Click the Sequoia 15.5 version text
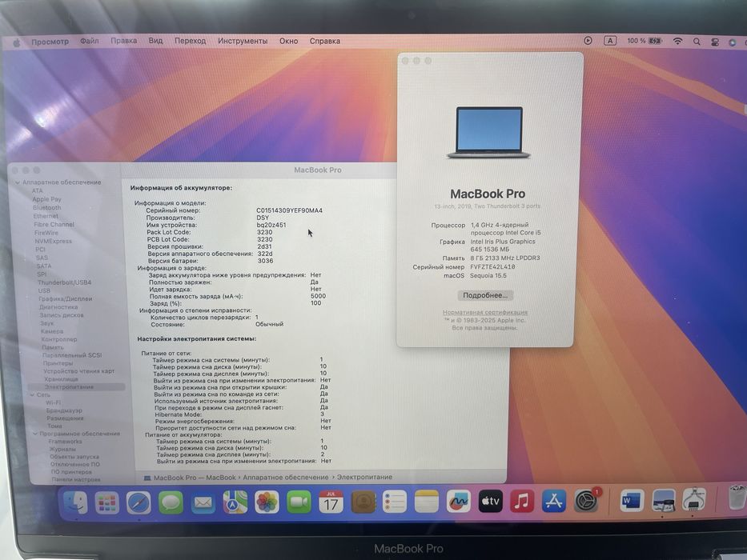Viewport: 747px width, 560px height. pos(488,275)
